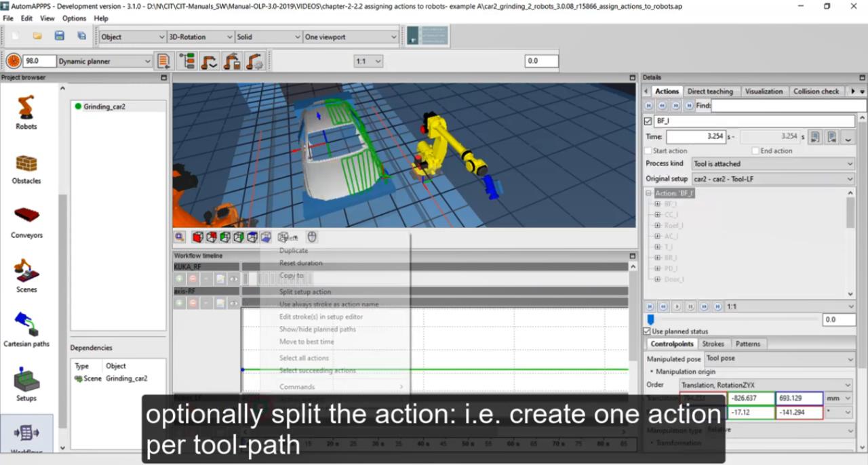Viewport: 868px width, 465px height.
Task: Click the Find input field
Action: coord(788,106)
